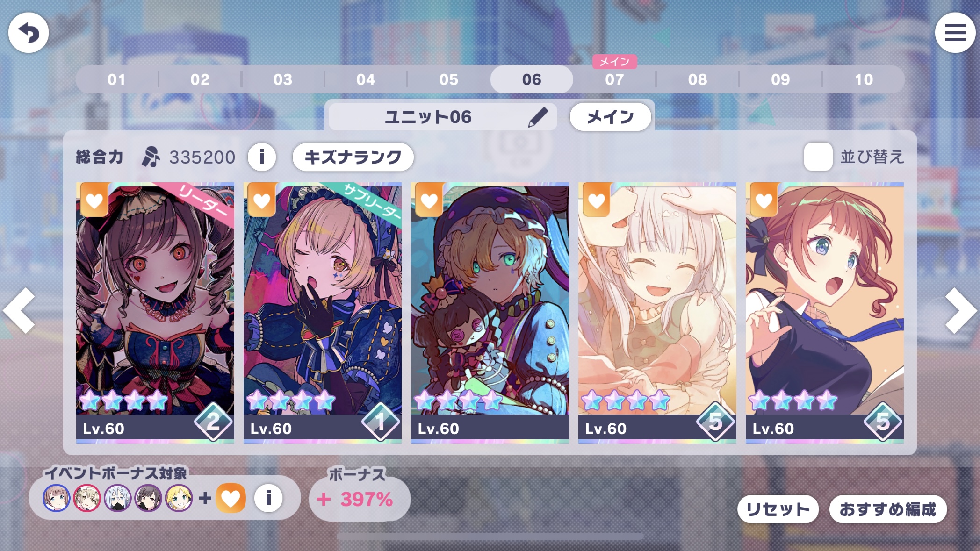980x551 pixels.
Task: Tap the orange heart bonus icon below
Action: 231,498
